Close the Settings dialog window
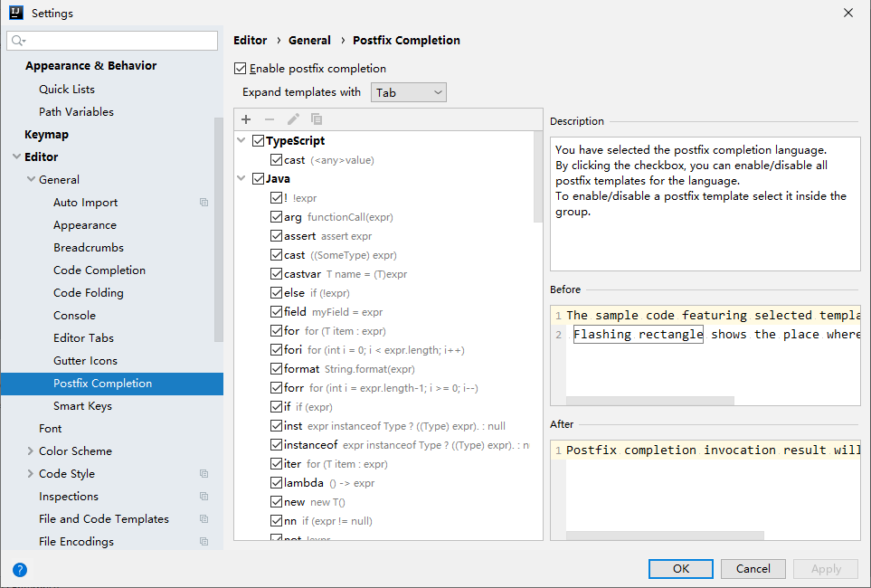Image resolution: width=871 pixels, height=588 pixels. coord(847,13)
